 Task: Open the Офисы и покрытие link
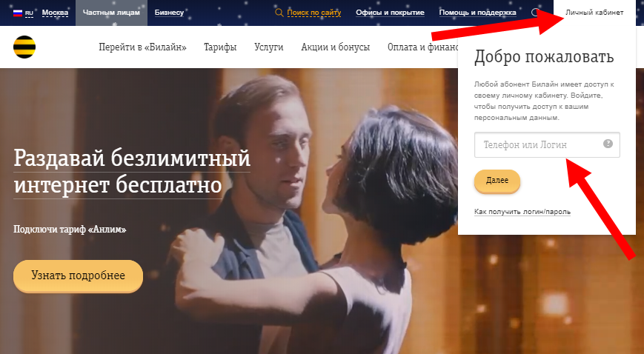coord(390,13)
